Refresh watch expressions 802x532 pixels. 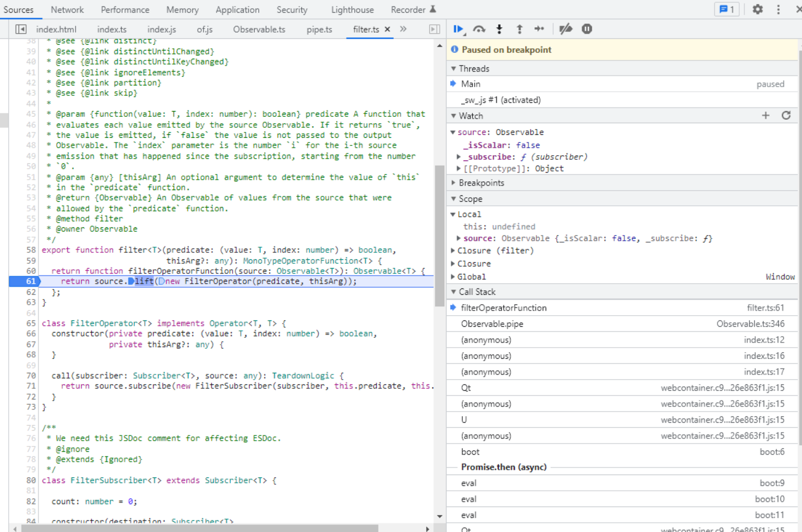(786, 116)
